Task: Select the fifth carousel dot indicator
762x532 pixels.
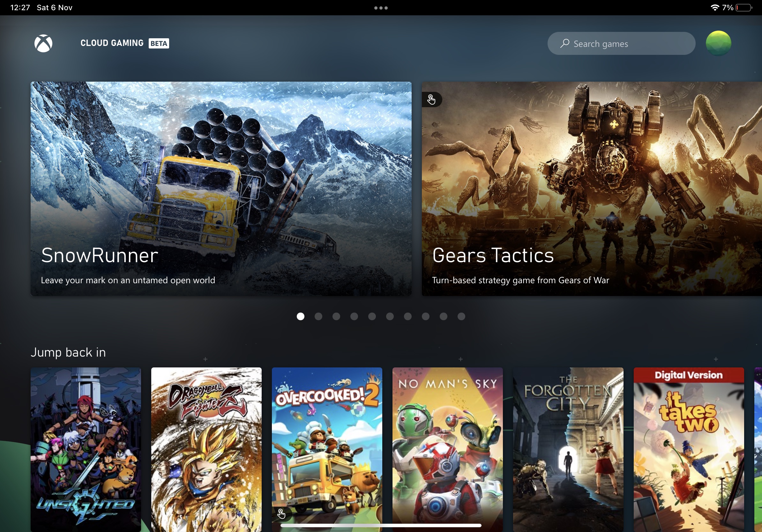Action: click(372, 315)
